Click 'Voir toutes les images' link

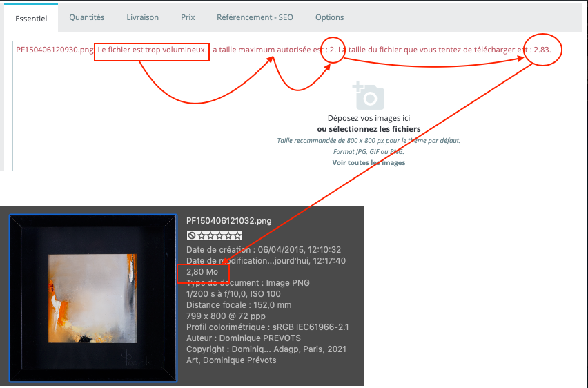point(369,162)
